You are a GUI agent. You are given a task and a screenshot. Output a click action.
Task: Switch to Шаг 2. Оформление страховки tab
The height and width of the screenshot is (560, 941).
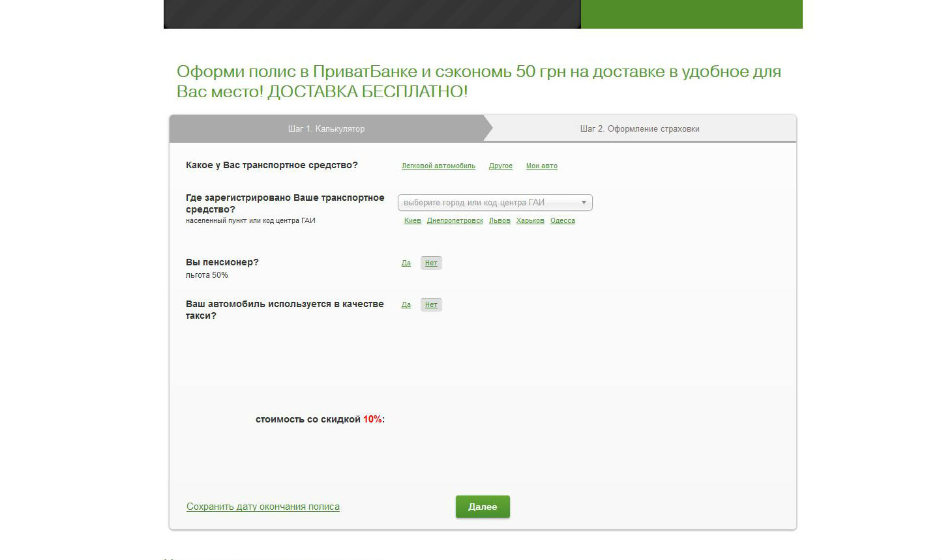coord(640,128)
